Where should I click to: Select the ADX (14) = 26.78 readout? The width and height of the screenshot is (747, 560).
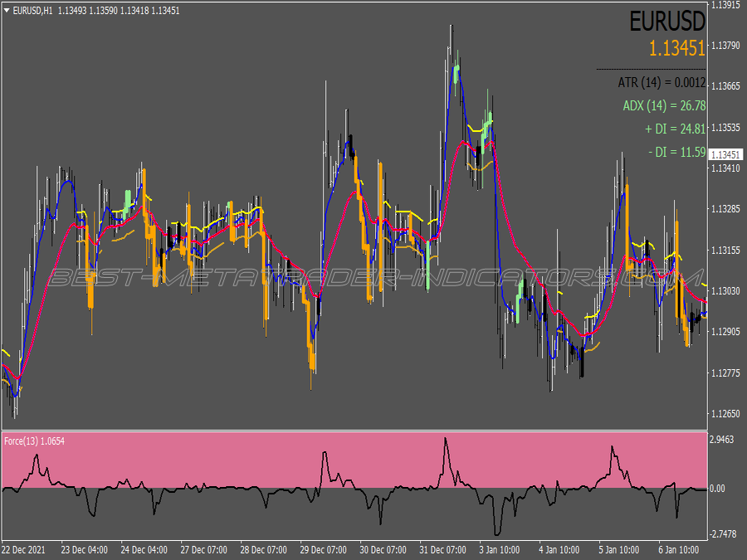coord(664,105)
